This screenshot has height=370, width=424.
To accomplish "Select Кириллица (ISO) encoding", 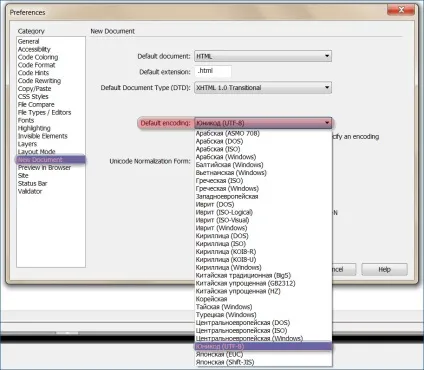I will click(x=263, y=244).
